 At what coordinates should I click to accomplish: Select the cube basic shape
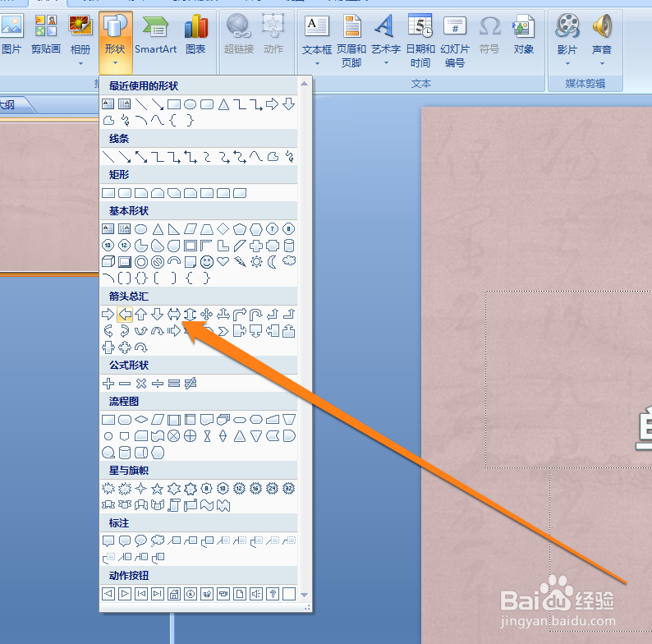108,262
